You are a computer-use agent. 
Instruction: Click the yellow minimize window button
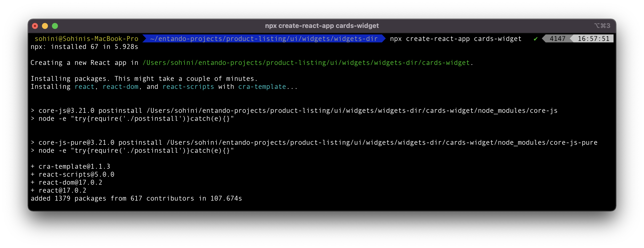point(45,26)
